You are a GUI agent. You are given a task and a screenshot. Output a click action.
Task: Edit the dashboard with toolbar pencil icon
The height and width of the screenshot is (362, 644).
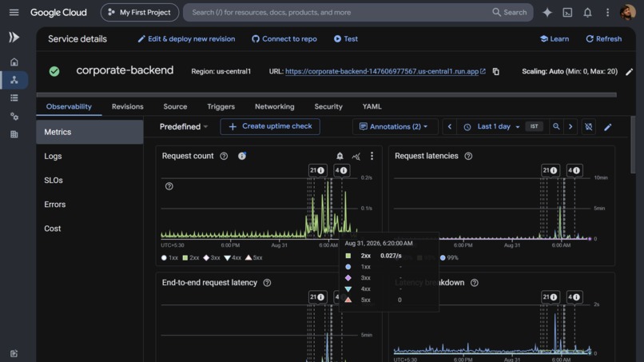[x=608, y=127]
